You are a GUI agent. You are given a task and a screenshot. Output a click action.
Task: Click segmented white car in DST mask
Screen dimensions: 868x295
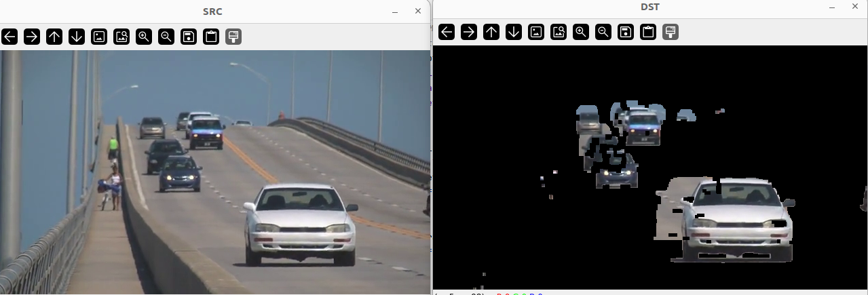736,220
